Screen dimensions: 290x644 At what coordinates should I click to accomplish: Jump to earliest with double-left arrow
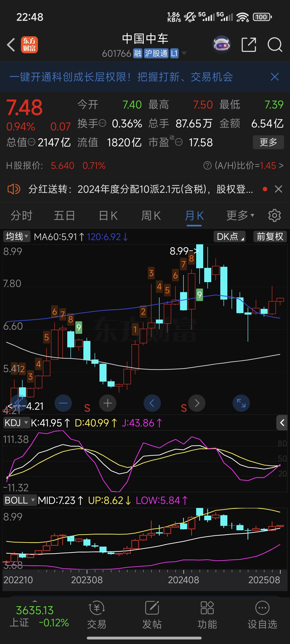point(19,403)
